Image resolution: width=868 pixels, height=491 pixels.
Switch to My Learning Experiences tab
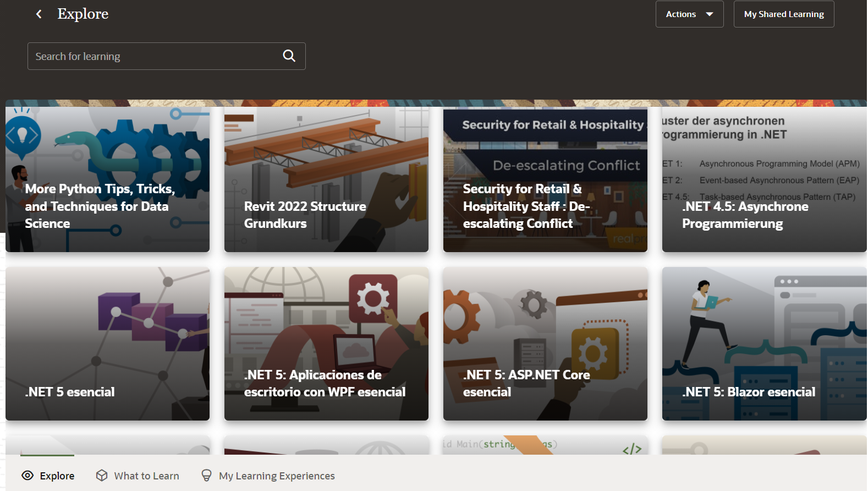268,476
